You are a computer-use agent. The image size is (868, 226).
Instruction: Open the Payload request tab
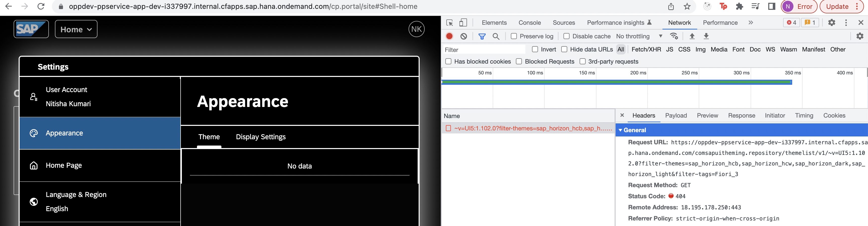click(676, 115)
